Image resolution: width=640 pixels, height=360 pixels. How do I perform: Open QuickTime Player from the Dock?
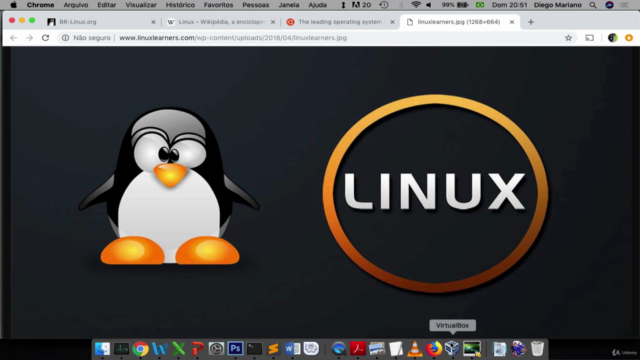coord(339,349)
